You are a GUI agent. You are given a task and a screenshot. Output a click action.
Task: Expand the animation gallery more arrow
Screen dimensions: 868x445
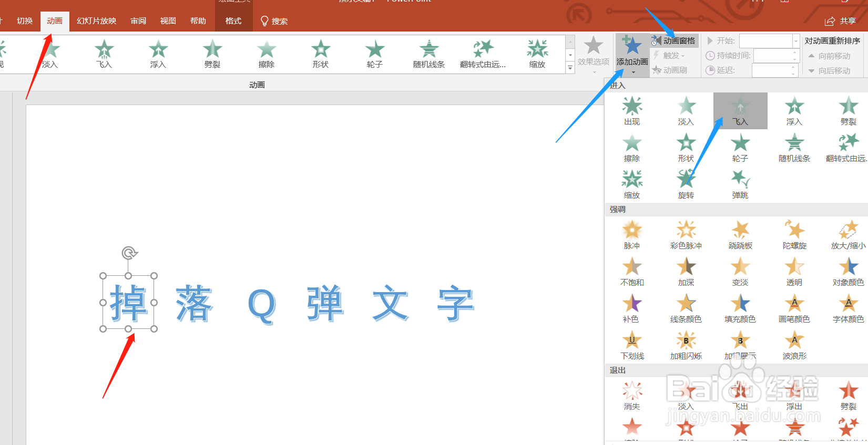click(570, 67)
